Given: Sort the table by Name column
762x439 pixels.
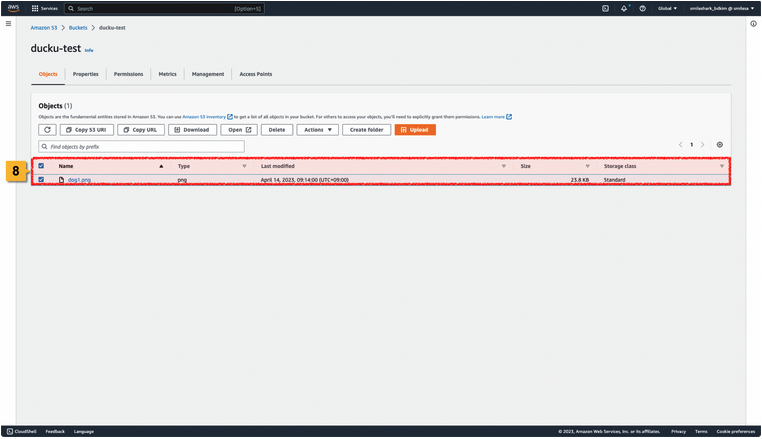Looking at the screenshot, I should tap(66, 166).
